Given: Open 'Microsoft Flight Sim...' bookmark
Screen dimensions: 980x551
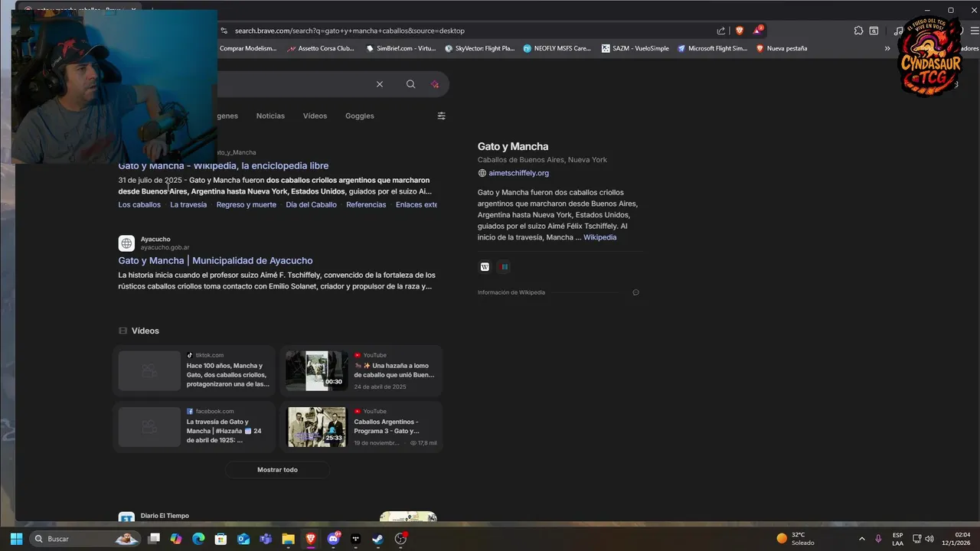Looking at the screenshot, I should click(712, 48).
